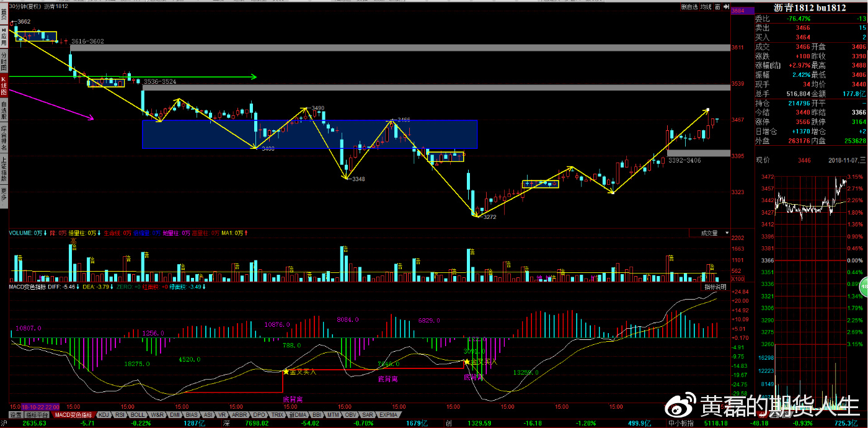
Task: Switch to the DPO indicator tab
Action: (x=259, y=414)
